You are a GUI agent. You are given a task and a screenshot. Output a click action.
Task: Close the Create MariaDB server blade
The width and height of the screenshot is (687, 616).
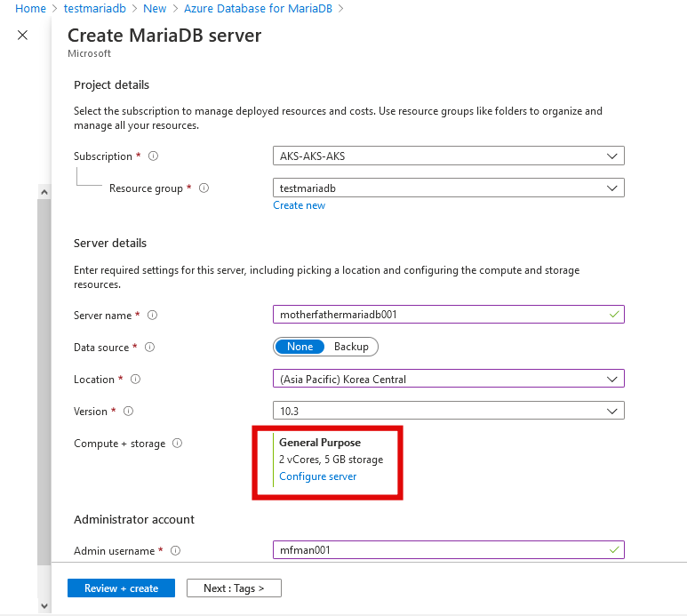click(22, 35)
